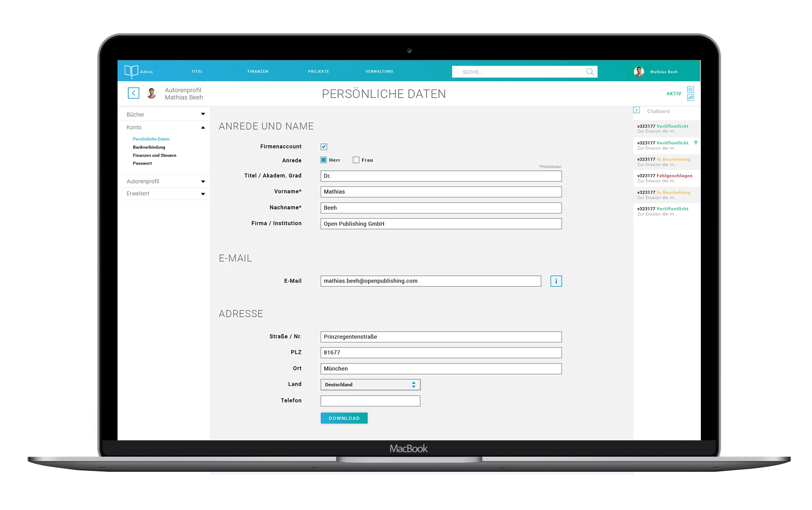The image size is (812, 510).
Task: Toggle the Firmenaccount checkbox
Action: 324,147
